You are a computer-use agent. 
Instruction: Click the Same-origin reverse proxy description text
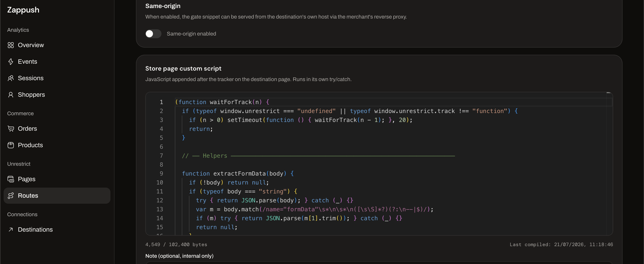click(276, 17)
